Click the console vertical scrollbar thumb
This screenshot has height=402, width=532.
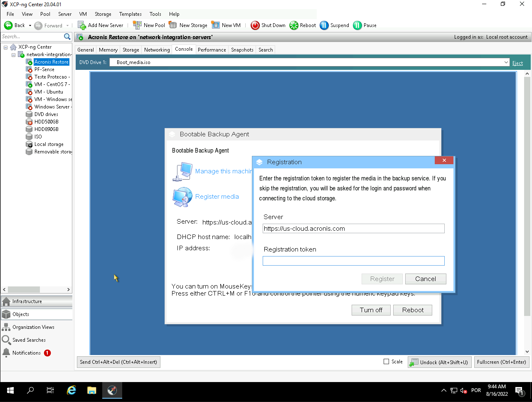click(x=527, y=197)
